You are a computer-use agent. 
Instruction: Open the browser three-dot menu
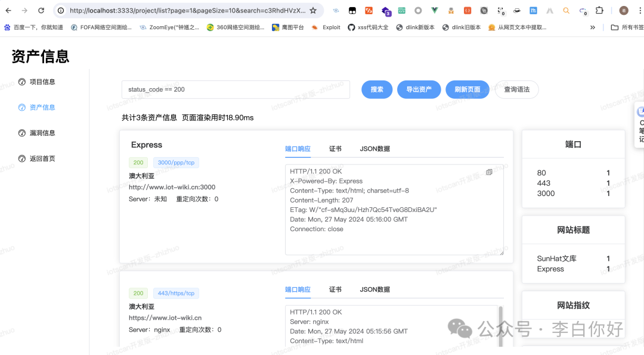coord(640,10)
